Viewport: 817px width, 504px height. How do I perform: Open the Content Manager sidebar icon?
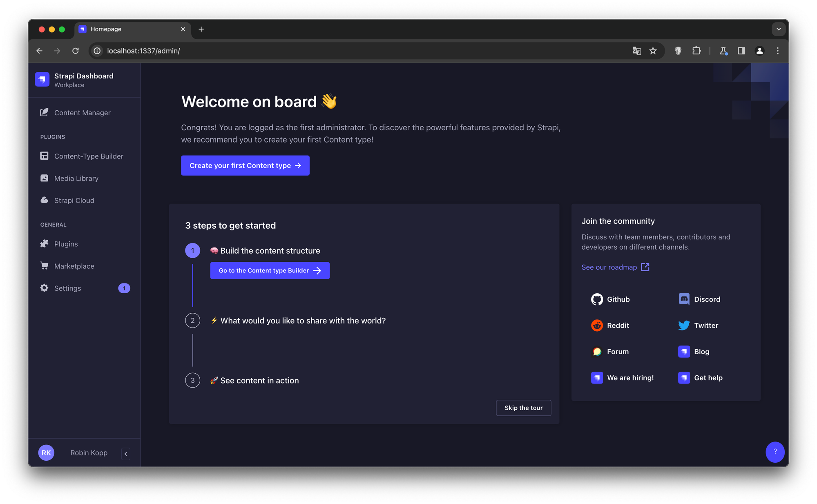pyautogui.click(x=44, y=112)
